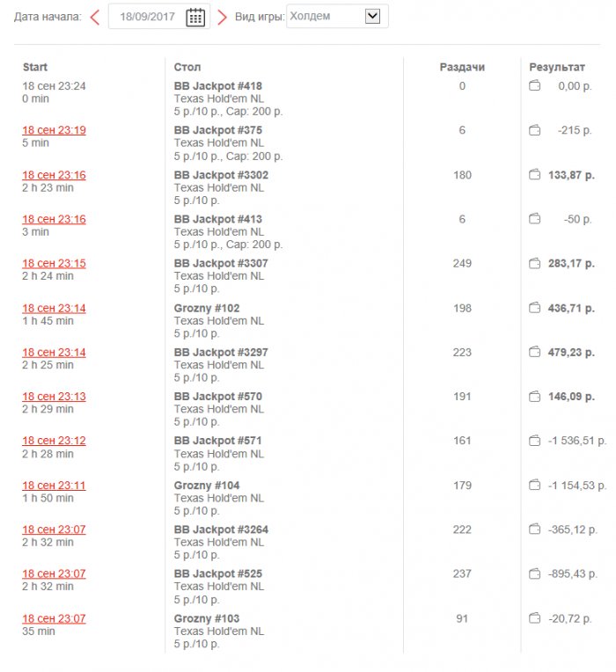The image size is (616, 672).
Task: Open the calendar date picker icon
Action: pos(195,17)
